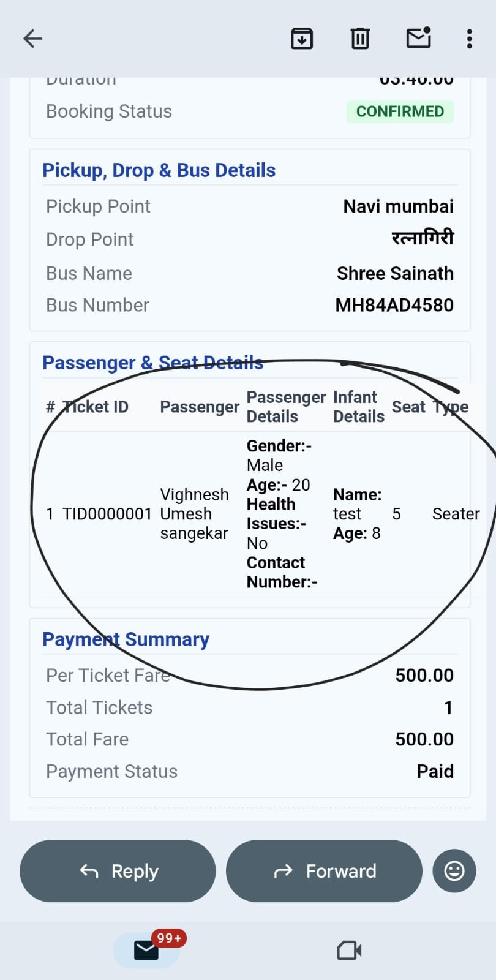The height and width of the screenshot is (980, 496).
Task: Select ticket ID TID0000001
Action: click(107, 514)
